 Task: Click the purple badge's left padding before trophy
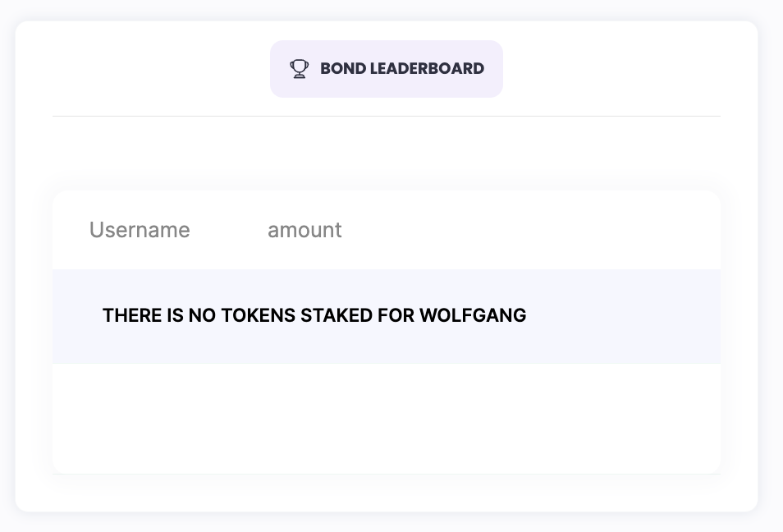click(280, 69)
